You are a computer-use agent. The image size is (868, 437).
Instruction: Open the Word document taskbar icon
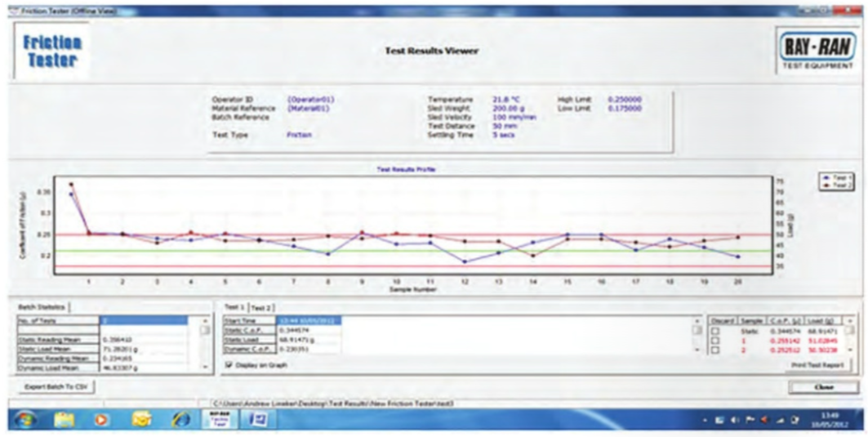coord(255,419)
